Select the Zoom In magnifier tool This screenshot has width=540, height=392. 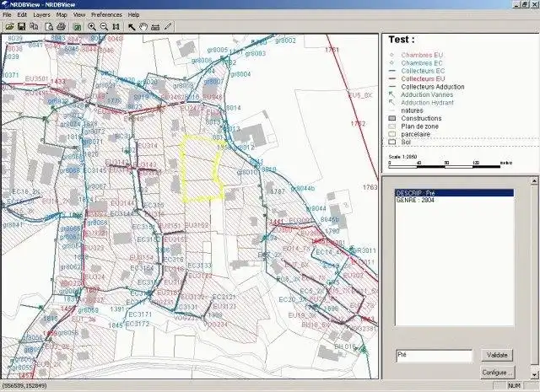coord(92,27)
